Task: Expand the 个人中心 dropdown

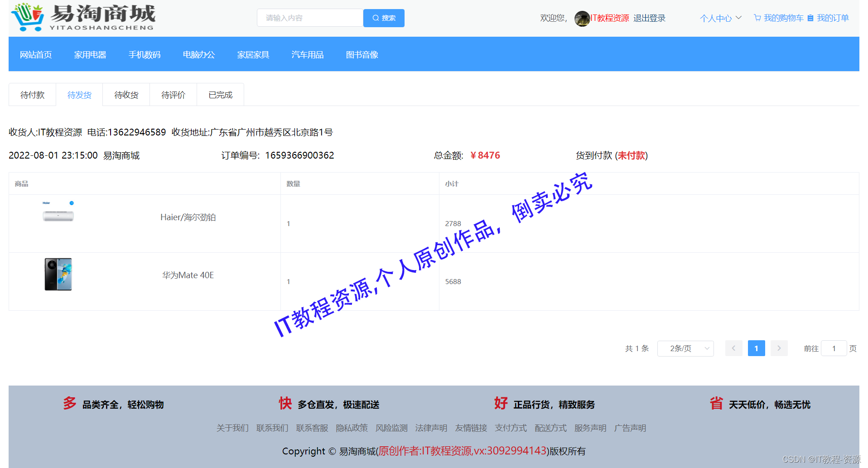Action: click(x=720, y=18)
